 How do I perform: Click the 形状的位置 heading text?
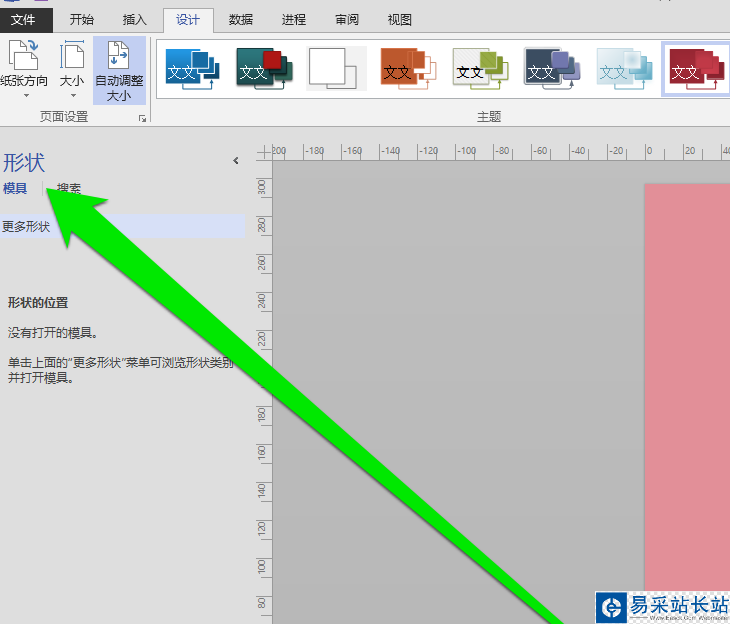(x=38, y=303)
